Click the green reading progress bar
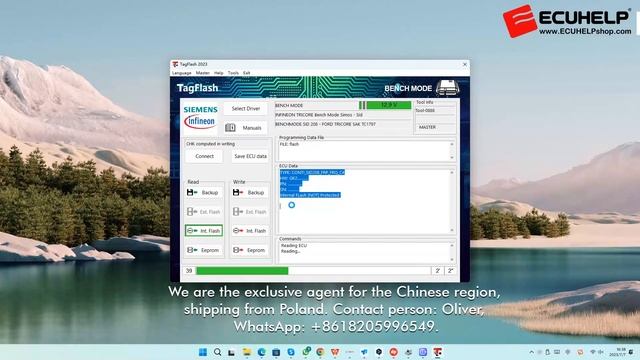640x360 pixels. tap(242, 271)
